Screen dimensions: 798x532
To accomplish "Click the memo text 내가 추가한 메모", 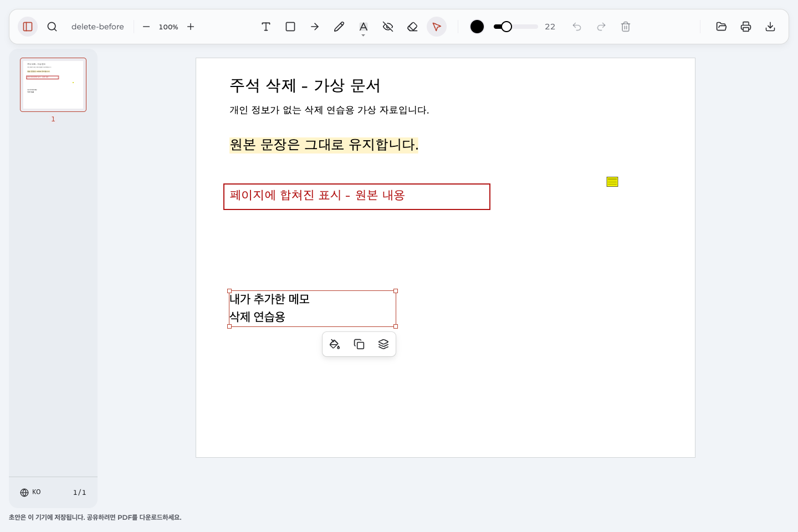I will coord(270,299).
